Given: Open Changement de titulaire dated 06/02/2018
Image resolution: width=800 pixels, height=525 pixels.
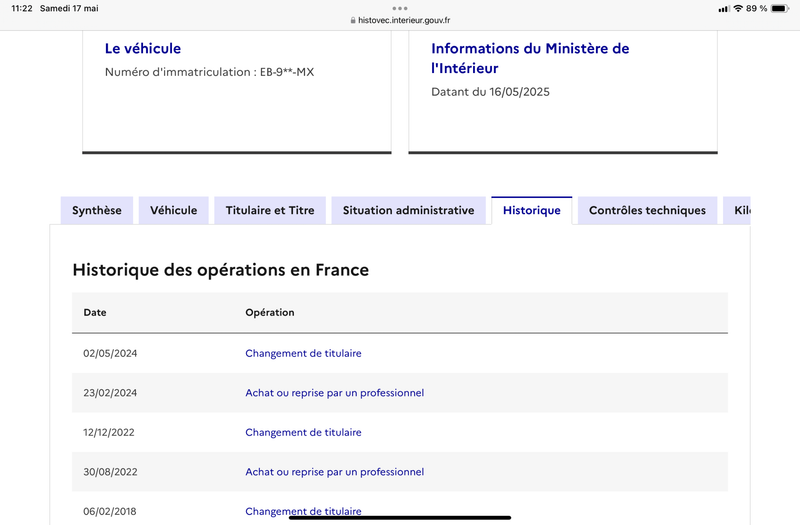Looking at the screenshot, I should (x=303, y=510).
